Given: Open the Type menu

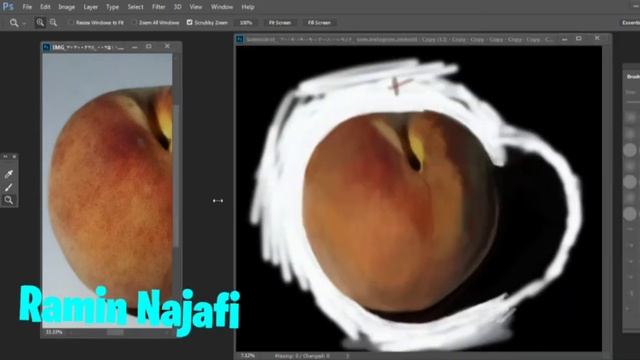Looking at the screenshot, I should pos(112,7).
